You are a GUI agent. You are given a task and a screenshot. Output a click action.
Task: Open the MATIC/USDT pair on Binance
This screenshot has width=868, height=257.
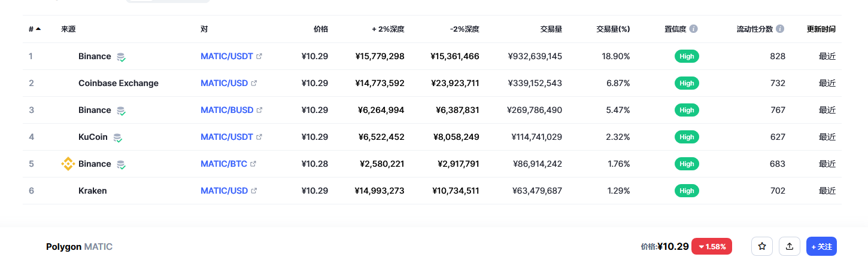227,56
